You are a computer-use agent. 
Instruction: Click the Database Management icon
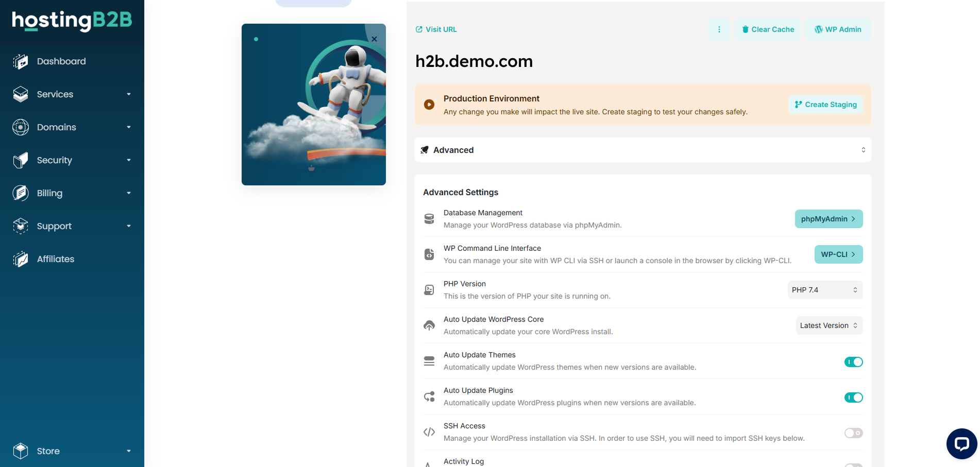[x=429, y=219]
